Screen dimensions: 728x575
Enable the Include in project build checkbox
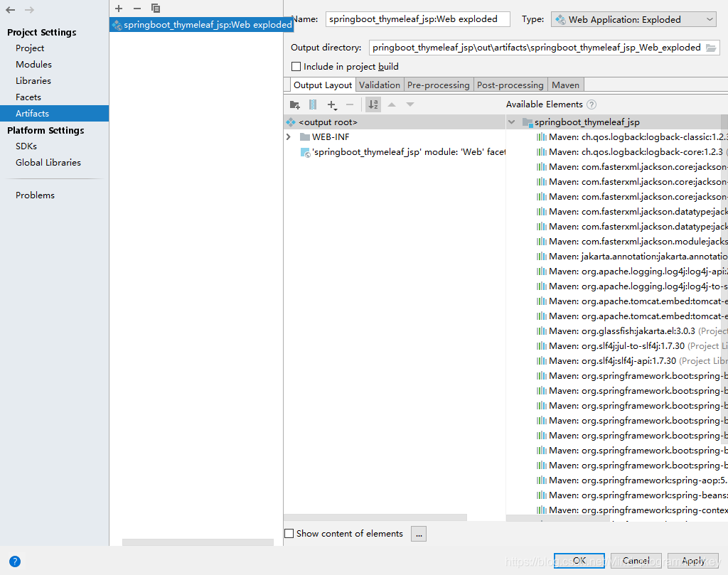[296, 66]
